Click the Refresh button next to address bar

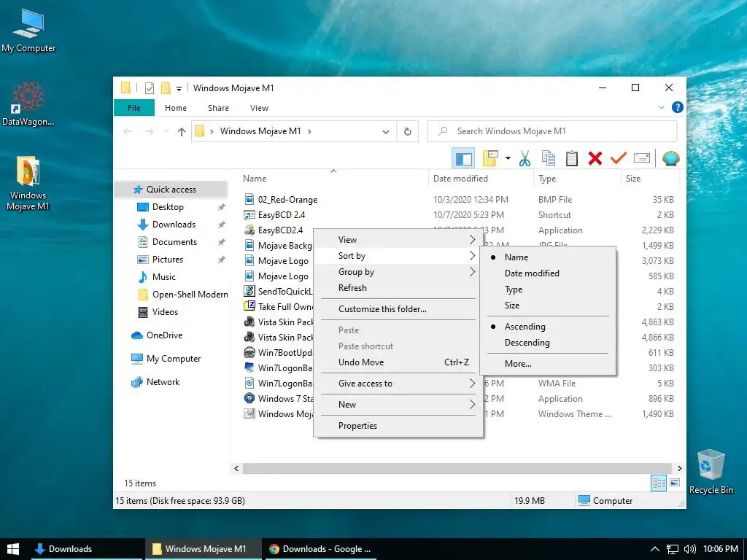407,131
